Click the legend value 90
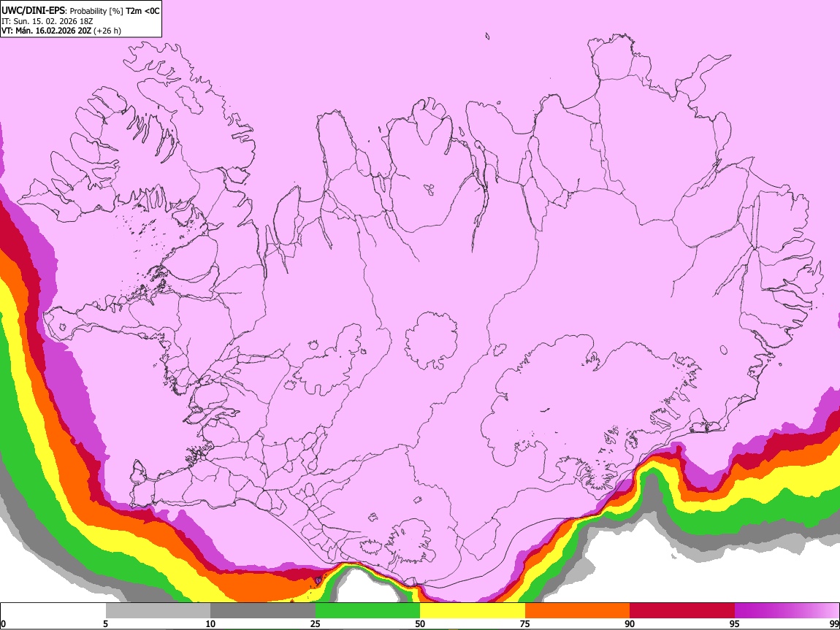 pyautogui.click(x=630, y=623)
